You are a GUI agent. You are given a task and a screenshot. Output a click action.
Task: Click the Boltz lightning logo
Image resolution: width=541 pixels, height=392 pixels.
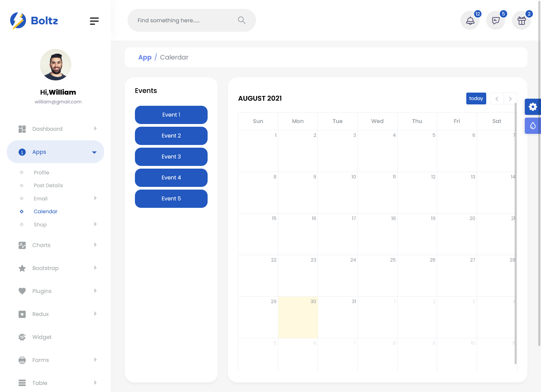[x=18, y=21]
